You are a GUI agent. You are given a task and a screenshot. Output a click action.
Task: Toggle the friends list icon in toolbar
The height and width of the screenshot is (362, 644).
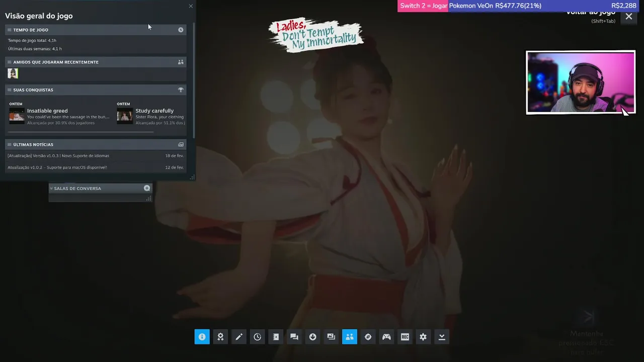tap(350, 337)
